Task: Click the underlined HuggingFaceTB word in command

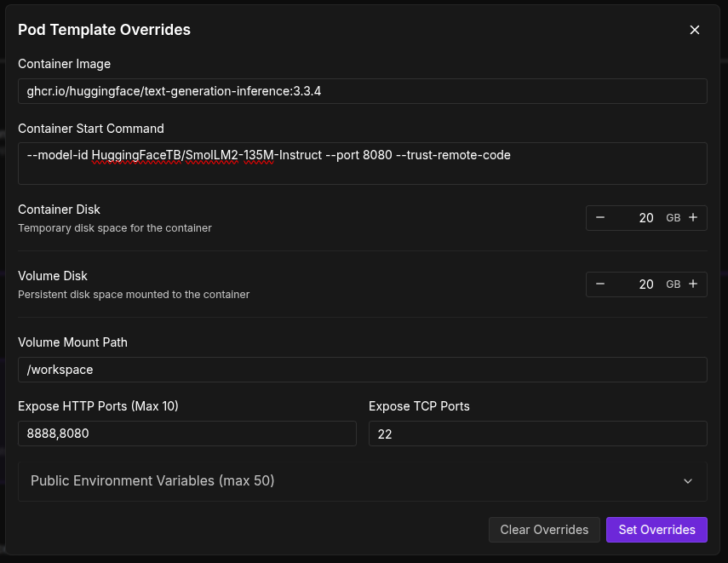Action: (127, 155)
